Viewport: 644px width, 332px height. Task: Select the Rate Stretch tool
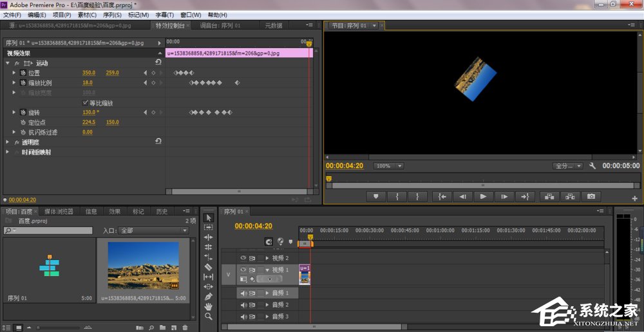coord(209,257)
